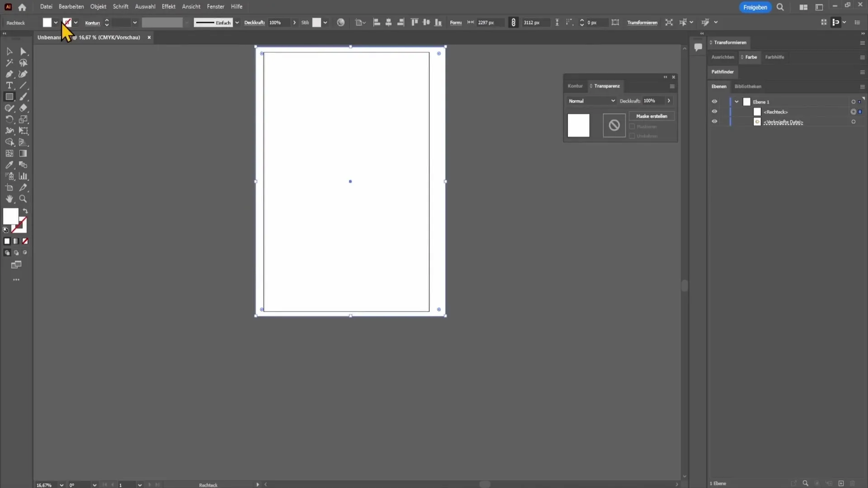Select the Width/Warp tool
The image size is (868, 488).
point(9,131)
